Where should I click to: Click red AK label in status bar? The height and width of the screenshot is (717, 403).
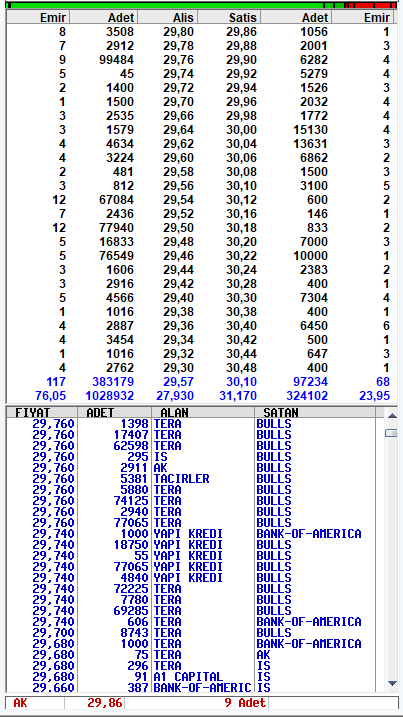(x=20, y=703)
